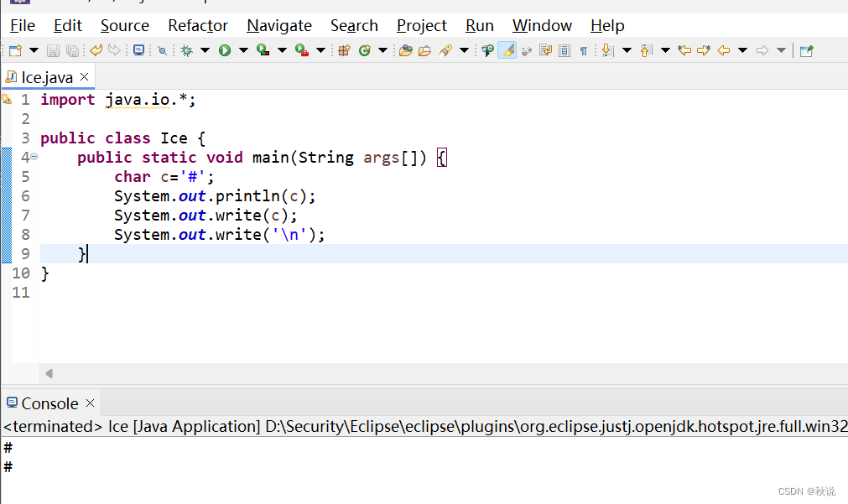Open the Search menu
Screen dimensions: 848x504
tap(354, 25)
